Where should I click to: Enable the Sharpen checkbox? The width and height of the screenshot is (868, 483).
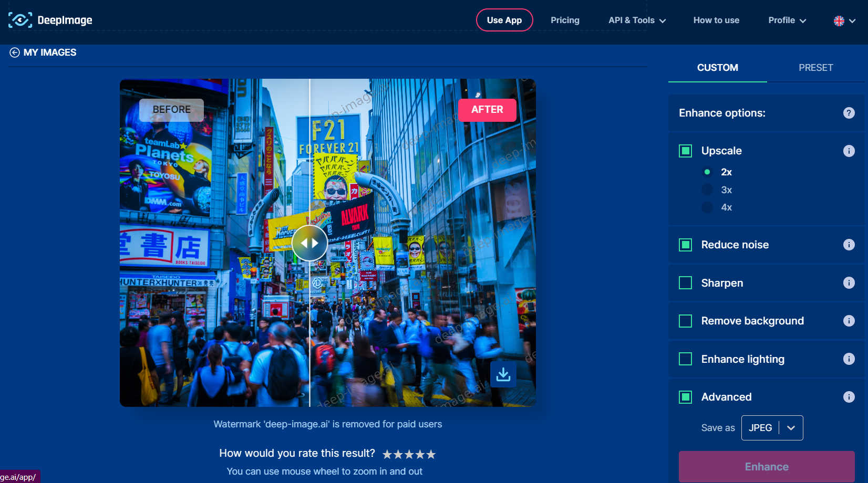click(x=686, y=283)
